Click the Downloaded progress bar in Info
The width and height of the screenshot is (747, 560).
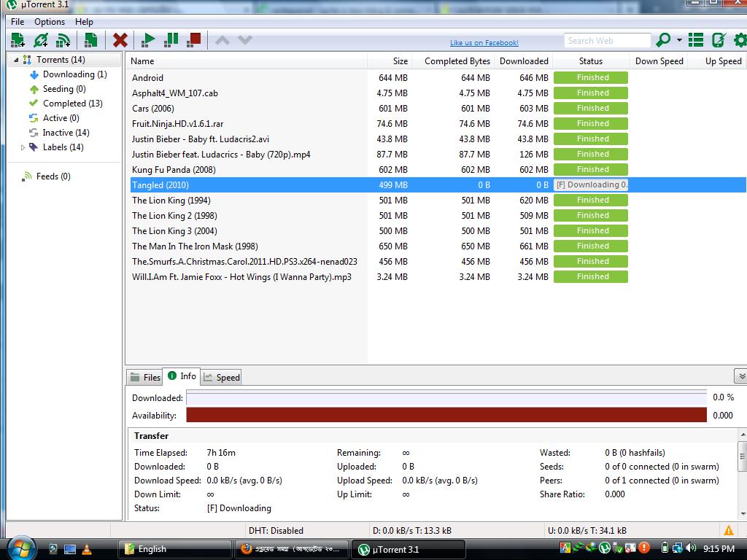(446, 397)
